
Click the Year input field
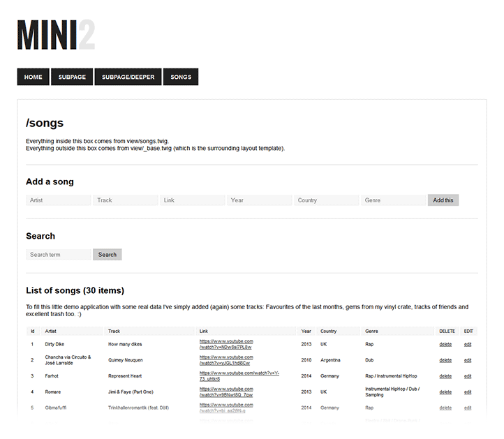260,200
